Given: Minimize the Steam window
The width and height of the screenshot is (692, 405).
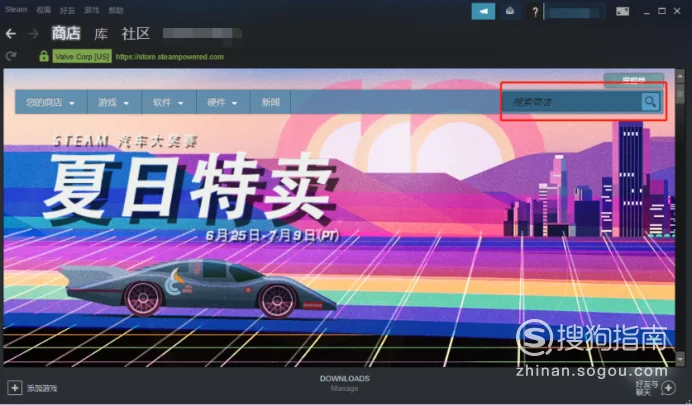Looking at the screenshot, I should [647, 12].
